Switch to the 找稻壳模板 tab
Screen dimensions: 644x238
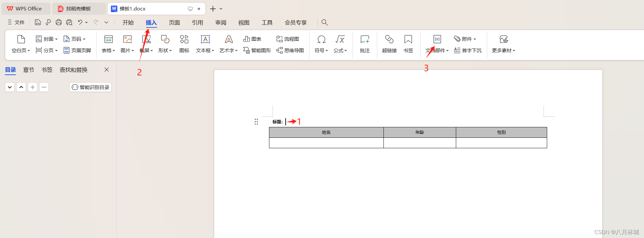tap(79, 9)
